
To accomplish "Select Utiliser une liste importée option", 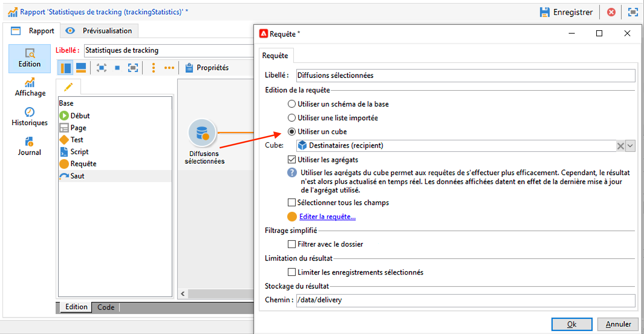I will 291,118.
